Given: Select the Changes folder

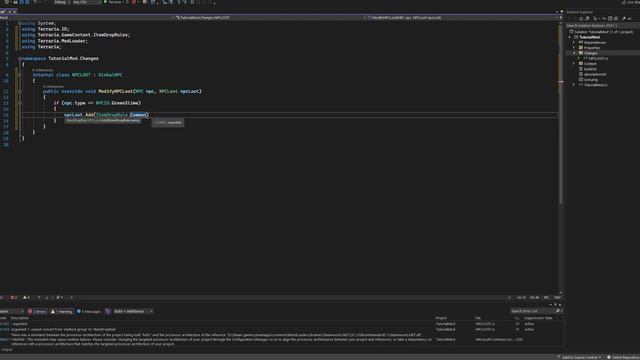Looking at the screenshot, I should click(x=590, y=53).
